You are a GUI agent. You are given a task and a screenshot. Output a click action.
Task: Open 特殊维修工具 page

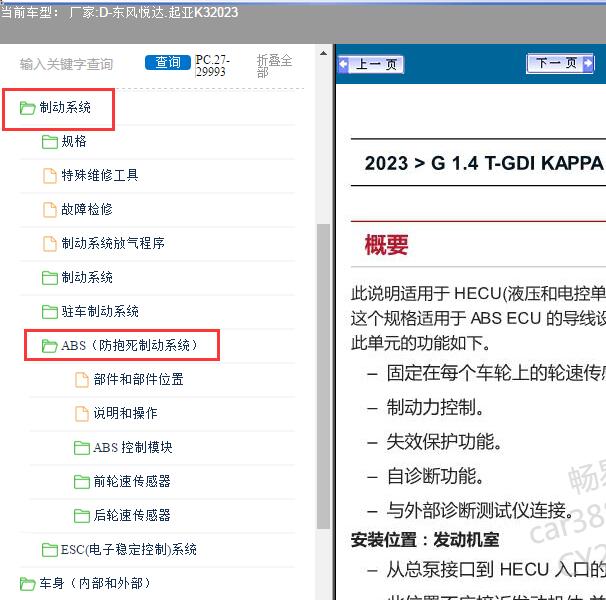pos(100,175)
